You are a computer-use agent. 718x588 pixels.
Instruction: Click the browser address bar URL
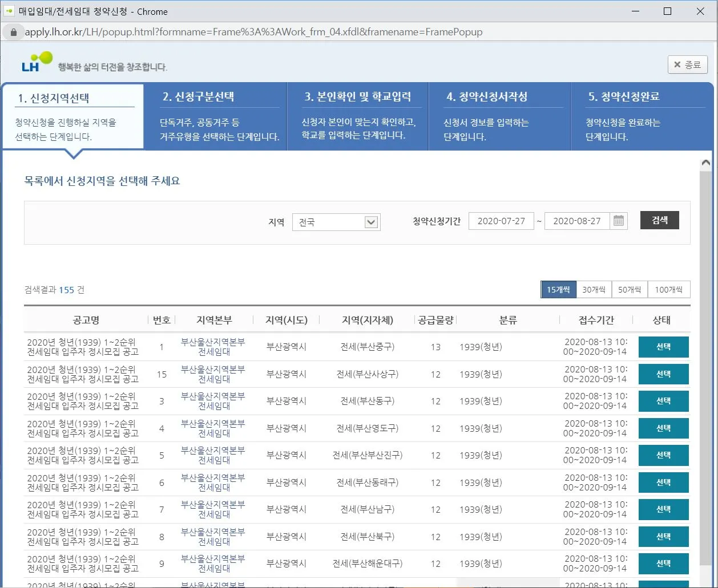[251, 32]
